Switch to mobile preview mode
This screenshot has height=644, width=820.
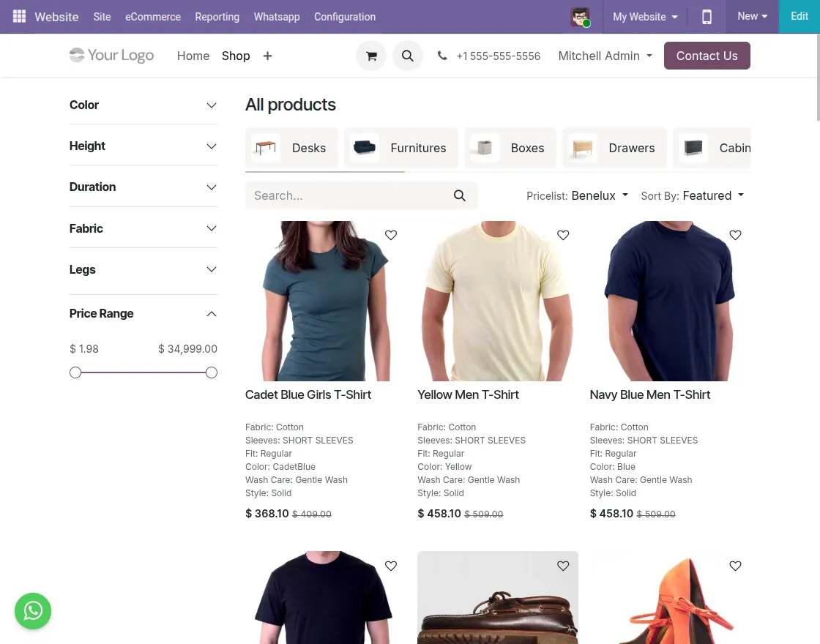pos(707,16)
